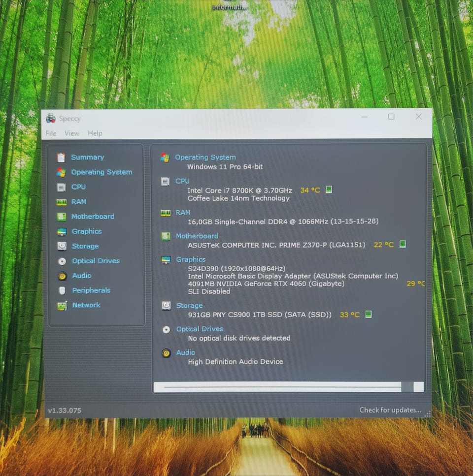Click the horizontal scrollbar at panel bottom
This screenshot has height=476, width=473.
pos(282,387)
